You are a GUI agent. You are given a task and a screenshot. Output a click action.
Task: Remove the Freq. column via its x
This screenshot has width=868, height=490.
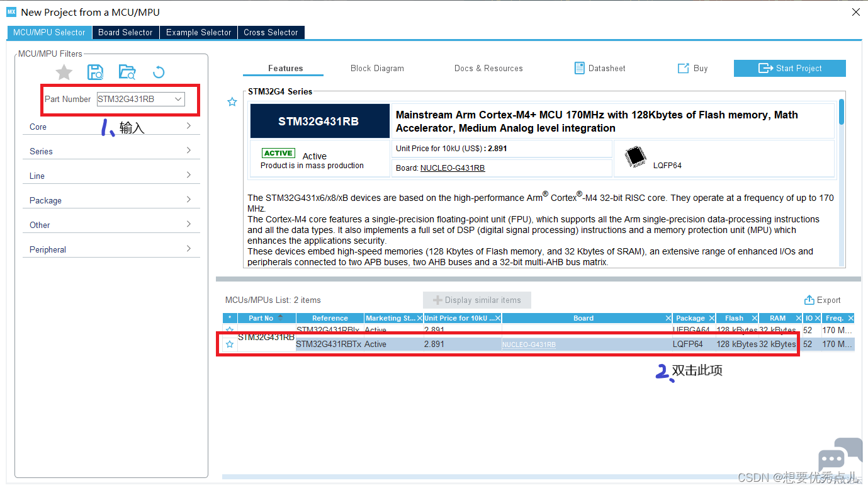(850, 318)
